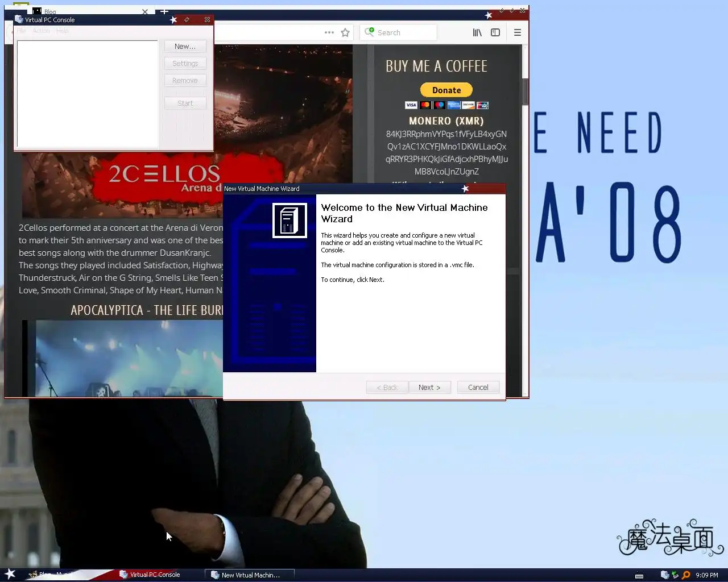This screenshot has height=582, width=728.
Task: Open the Action menu in Virtual PC Console
Action: click(41, 31)
